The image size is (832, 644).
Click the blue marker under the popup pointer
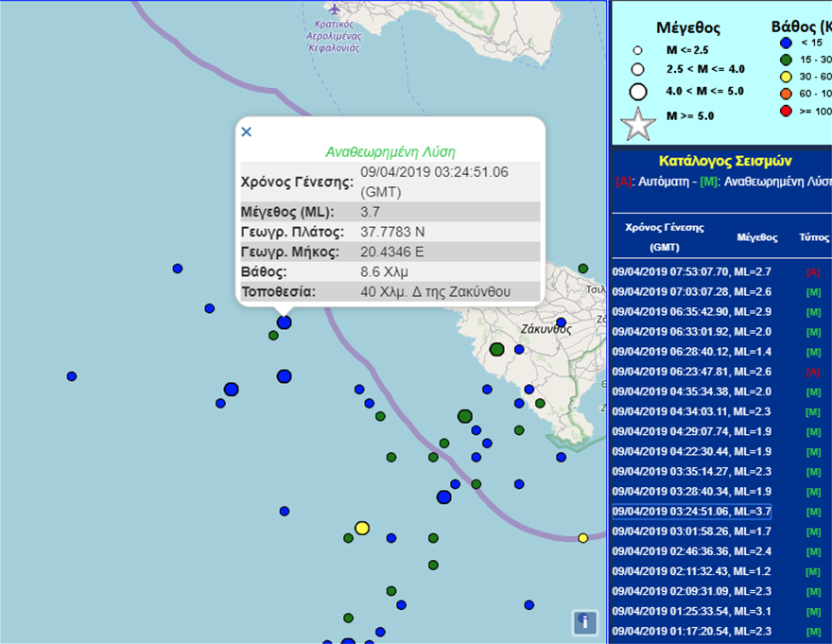(x=284, y=322)
